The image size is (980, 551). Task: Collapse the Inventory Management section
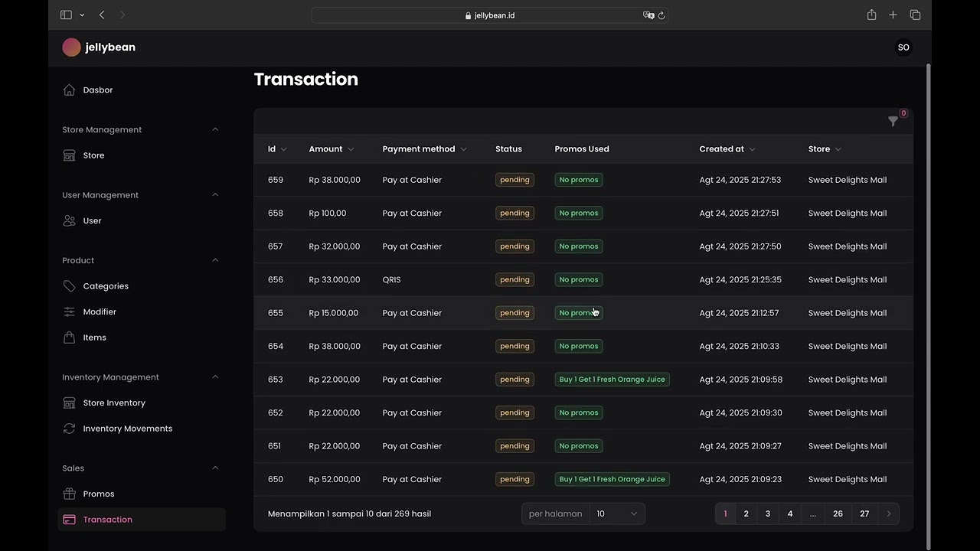coord(215,377)
